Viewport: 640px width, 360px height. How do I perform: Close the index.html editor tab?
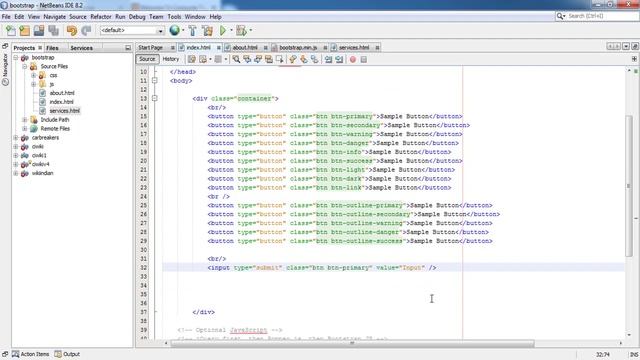click(x=219, y=48)
